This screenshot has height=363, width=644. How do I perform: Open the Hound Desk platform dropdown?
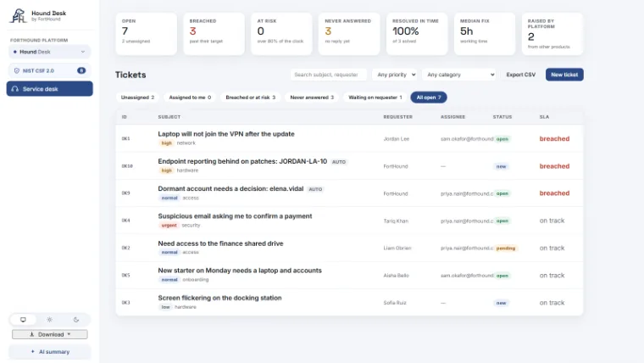click(49, 52)
